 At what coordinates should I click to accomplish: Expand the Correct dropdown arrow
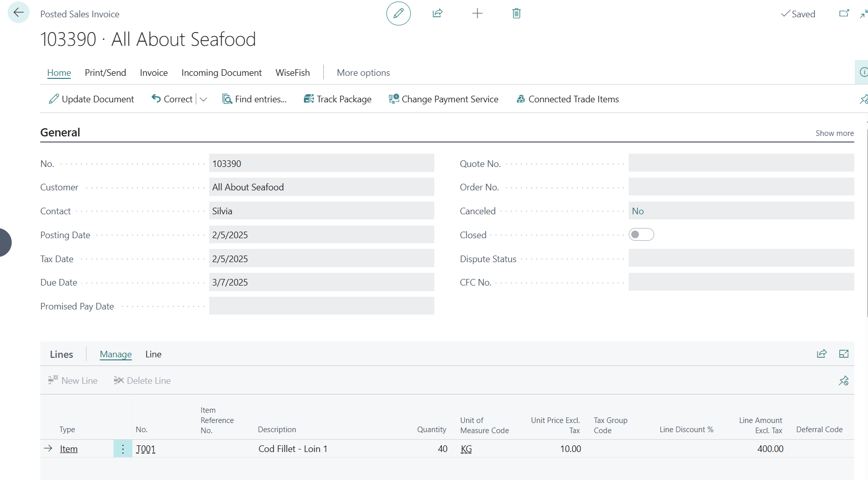click(x=204, y=99)
